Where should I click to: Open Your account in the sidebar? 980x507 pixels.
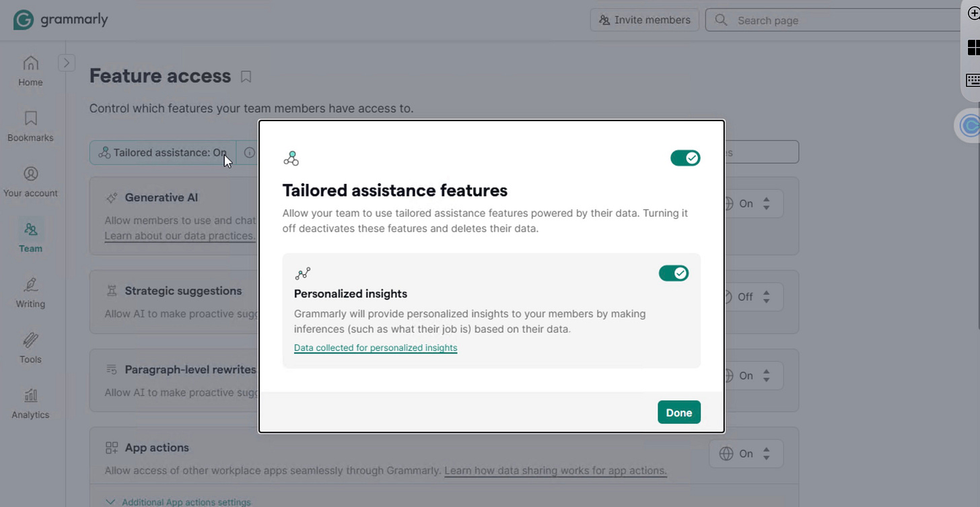point(30,182)
